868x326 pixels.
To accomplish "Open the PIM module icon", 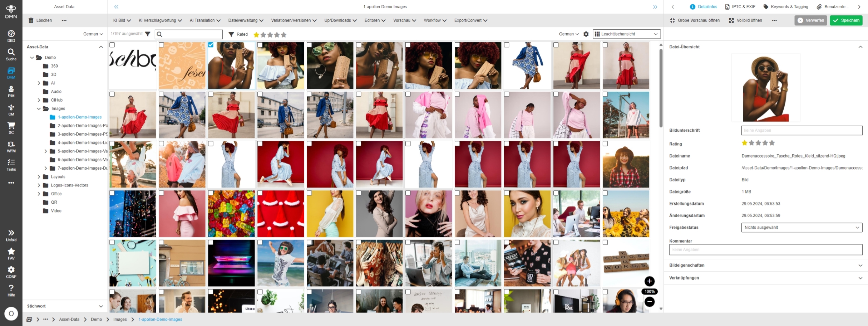I will [11, 91].
